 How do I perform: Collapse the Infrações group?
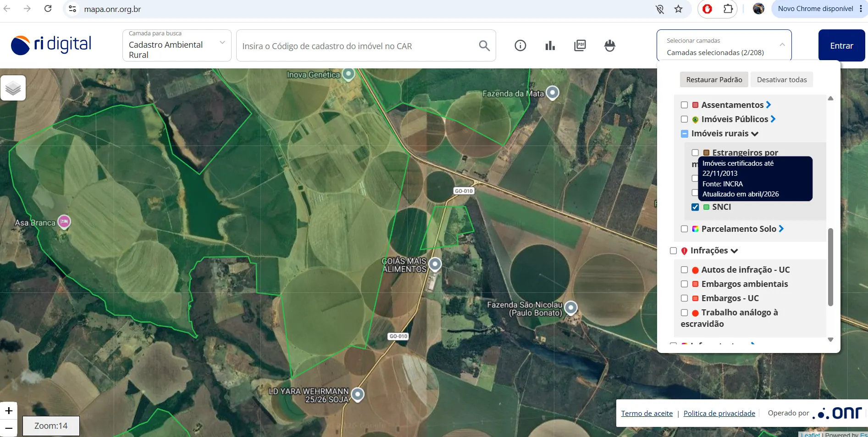[x=734, y=251]
